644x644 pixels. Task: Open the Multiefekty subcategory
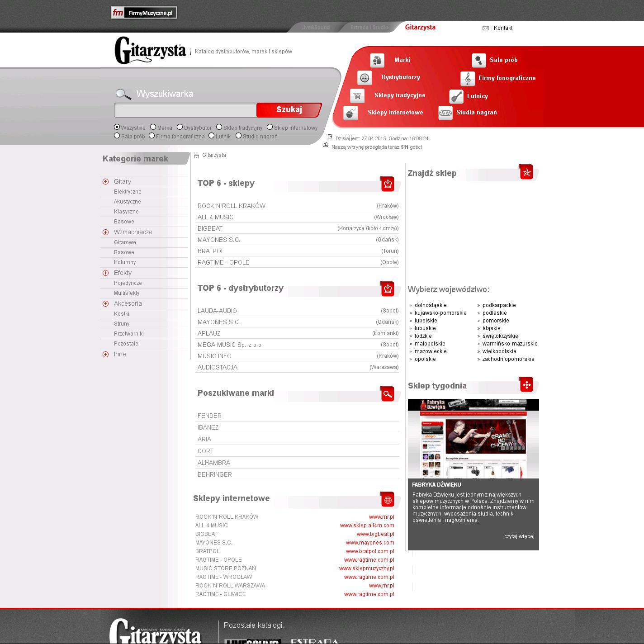click(x=127, y=293)
